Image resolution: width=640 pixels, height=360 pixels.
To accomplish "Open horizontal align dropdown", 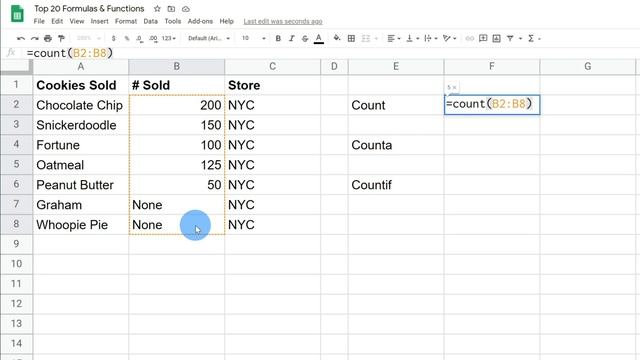I will pos(393,38).
